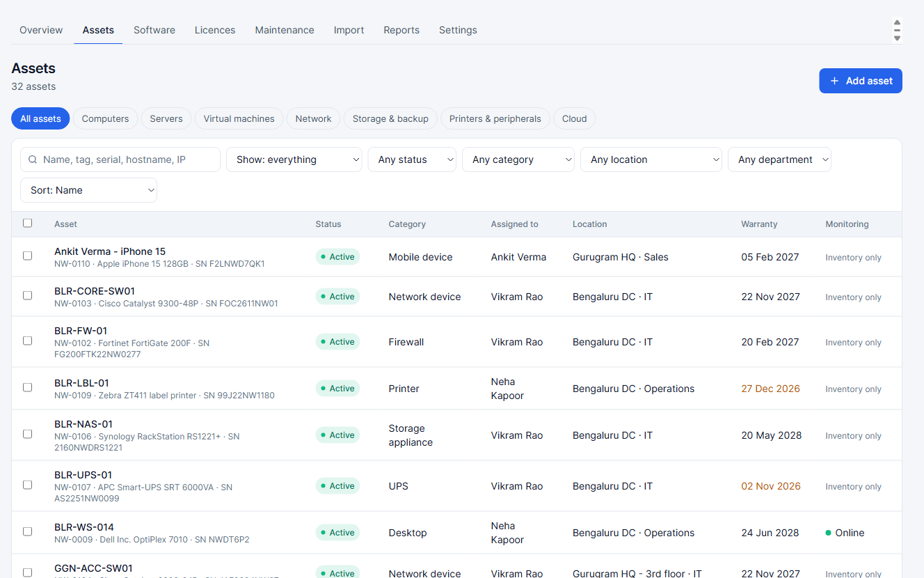Viewport: 924px width, 578px height.
Task: Open asset BLR-WS-014
Action: tap(84, 527)
